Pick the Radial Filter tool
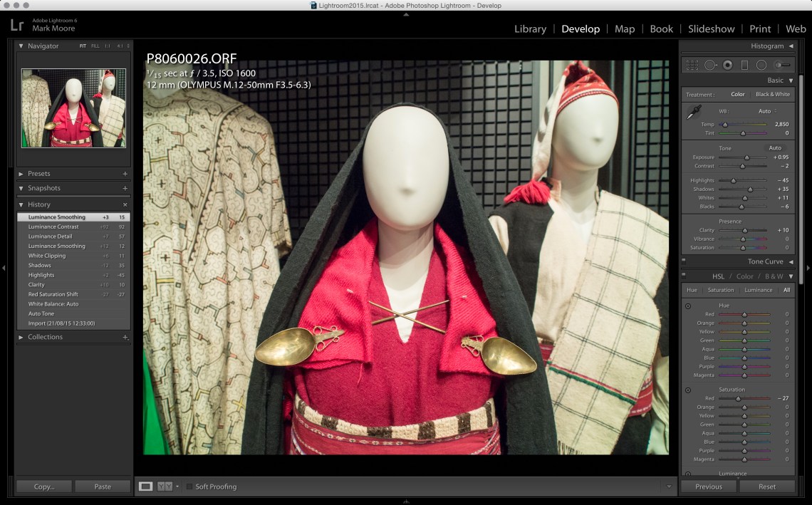Image resolution: width=812 pixels, height=505 pixels. click(761, 65)
